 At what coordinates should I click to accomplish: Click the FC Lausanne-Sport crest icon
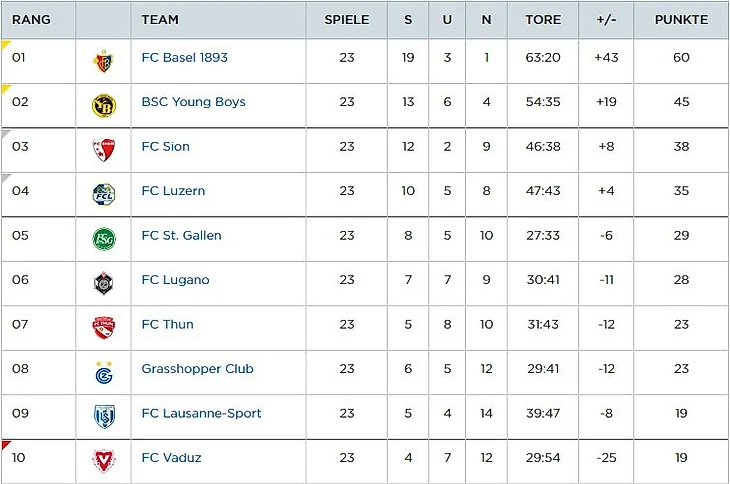click(x=103, y=415)
